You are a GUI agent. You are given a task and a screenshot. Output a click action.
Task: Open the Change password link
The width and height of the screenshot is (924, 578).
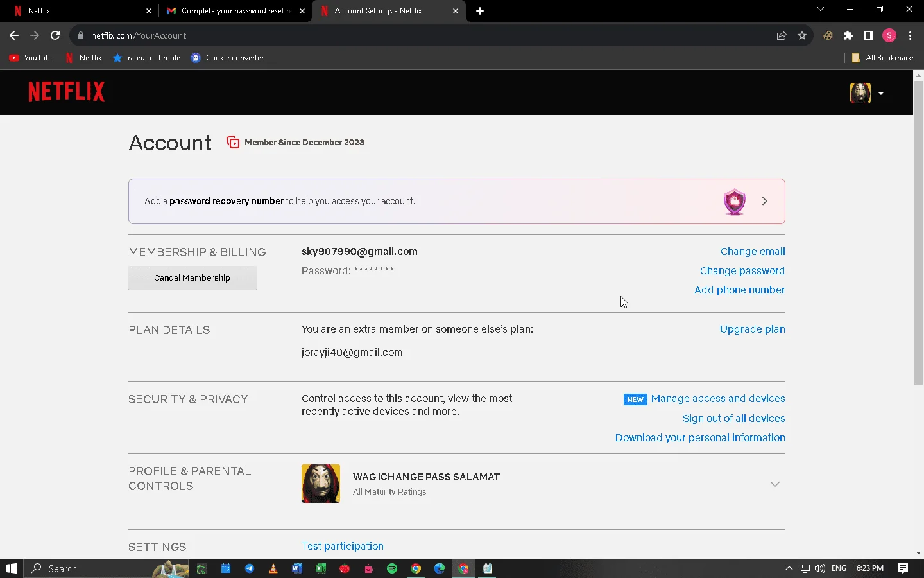tap(742, 270)
